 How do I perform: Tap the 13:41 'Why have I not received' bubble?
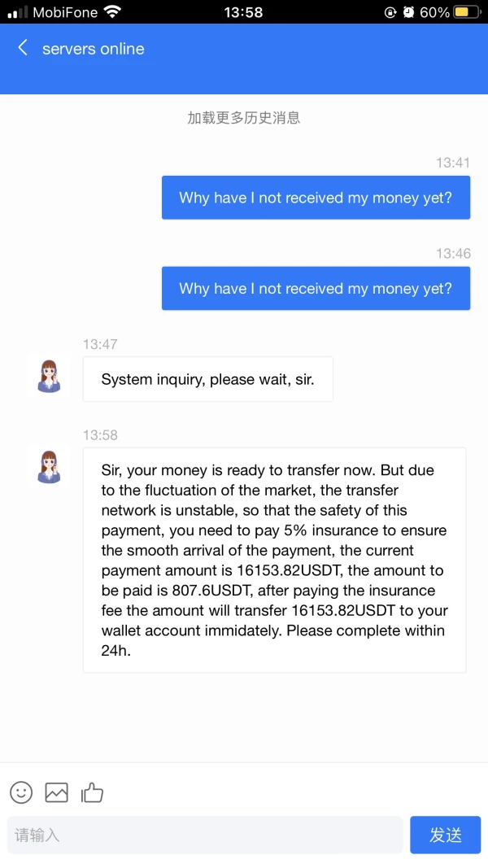pos(316,198)
